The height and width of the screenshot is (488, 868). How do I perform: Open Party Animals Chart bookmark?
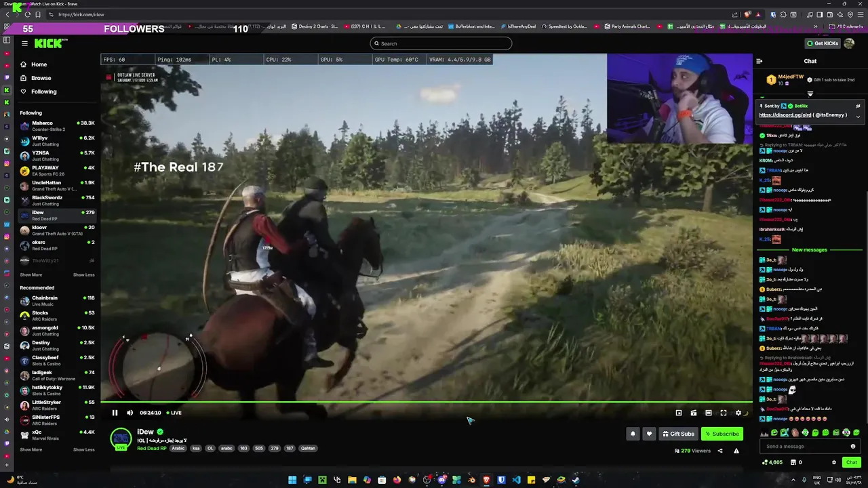[x=626, y=26]
